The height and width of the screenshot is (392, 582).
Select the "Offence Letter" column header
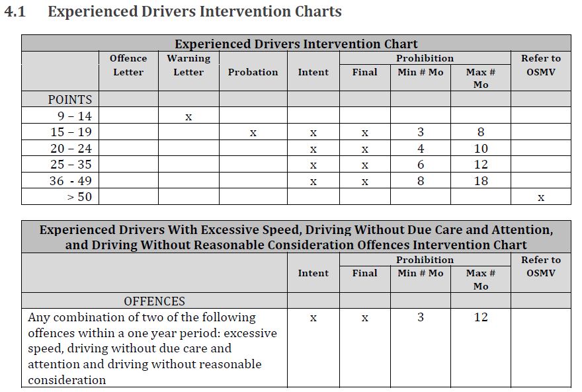(x=128, y=65)
